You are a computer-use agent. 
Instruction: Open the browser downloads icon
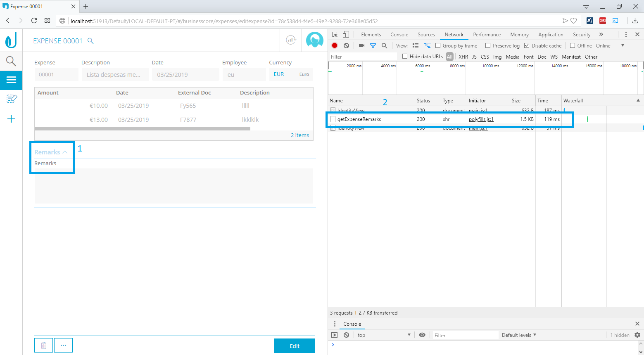pyautogui.click(x=635, y=21)
